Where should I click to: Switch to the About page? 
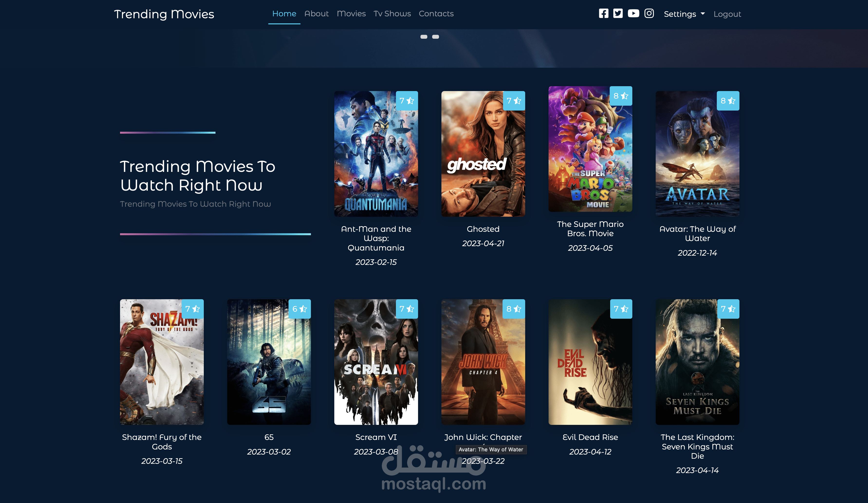click(x=316, y=14)
